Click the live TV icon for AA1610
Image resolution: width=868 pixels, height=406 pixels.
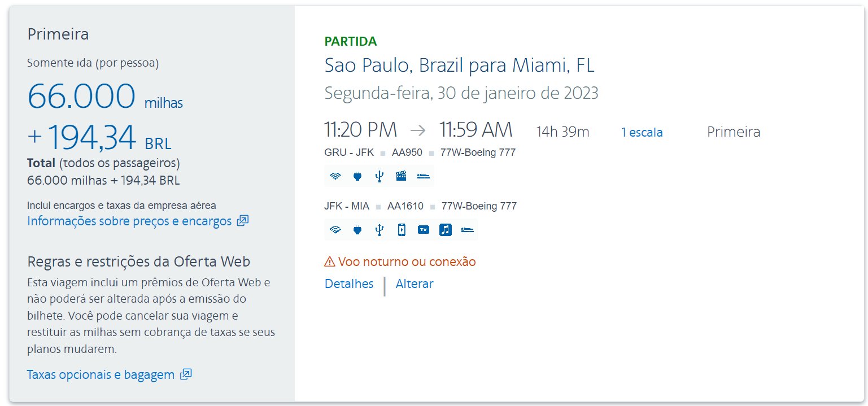tap(423, 230)
